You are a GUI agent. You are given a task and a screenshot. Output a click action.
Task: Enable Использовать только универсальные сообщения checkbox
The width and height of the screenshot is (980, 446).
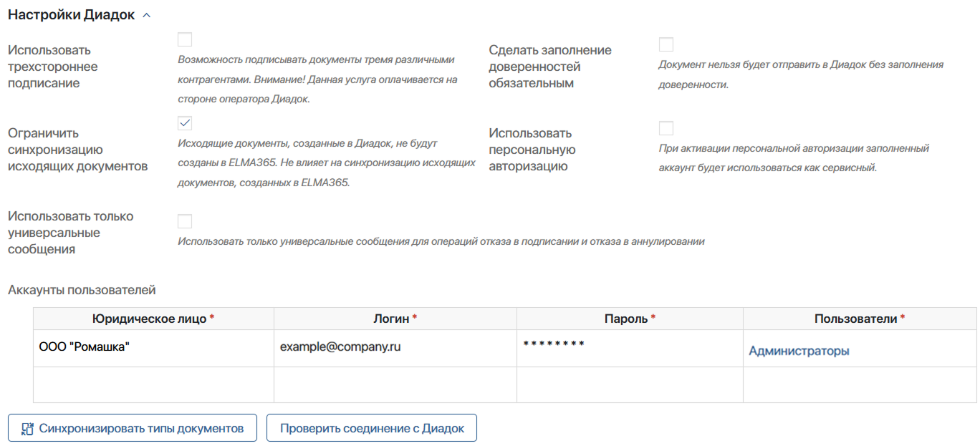click(x=185, y=221)
